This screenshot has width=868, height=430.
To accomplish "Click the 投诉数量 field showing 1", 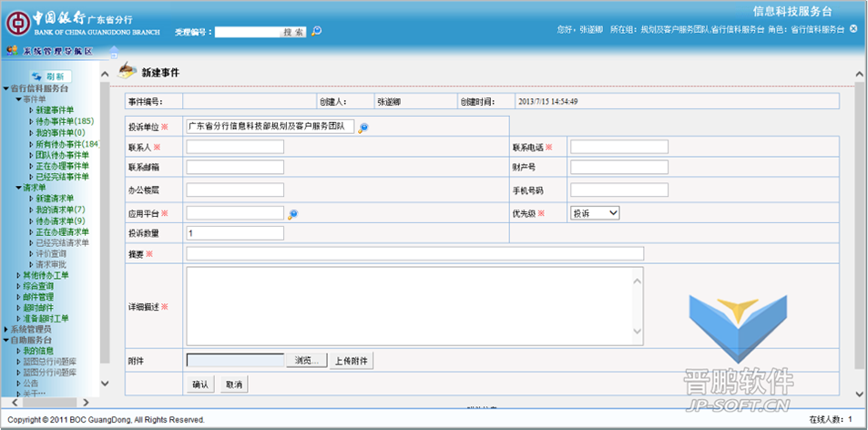I will click(235, 233).
